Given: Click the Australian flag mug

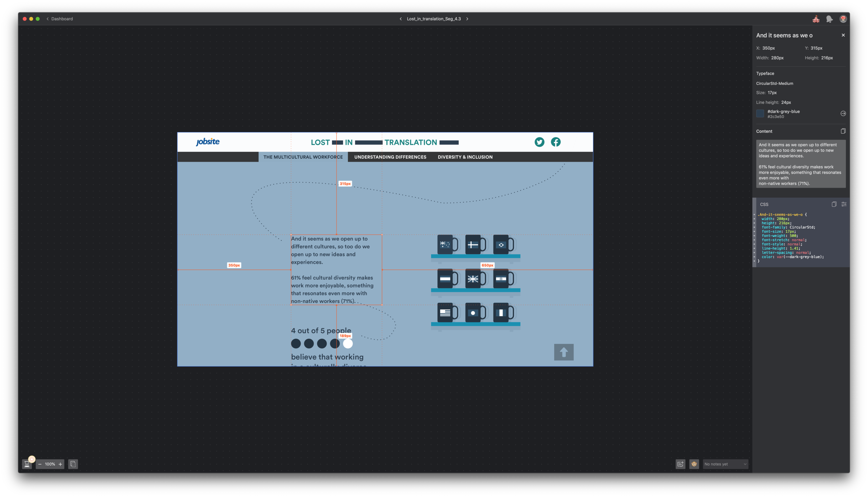Looking at the screenshot, I should [x=447, y=245].
